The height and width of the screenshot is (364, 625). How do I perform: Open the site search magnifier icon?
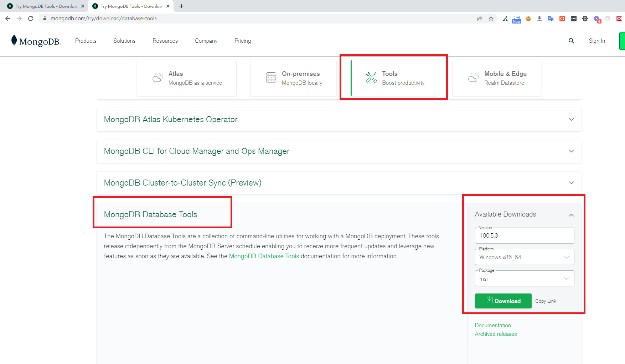click(571, 41)
